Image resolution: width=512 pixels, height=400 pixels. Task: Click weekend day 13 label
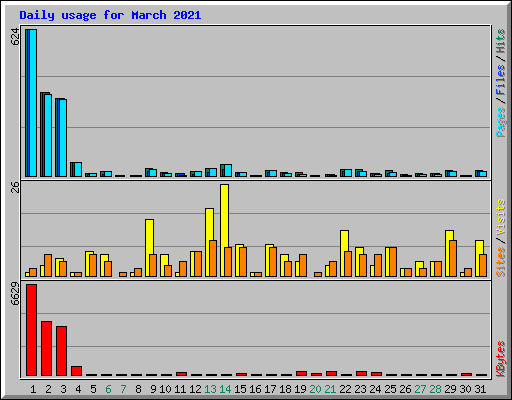point(210,389)
